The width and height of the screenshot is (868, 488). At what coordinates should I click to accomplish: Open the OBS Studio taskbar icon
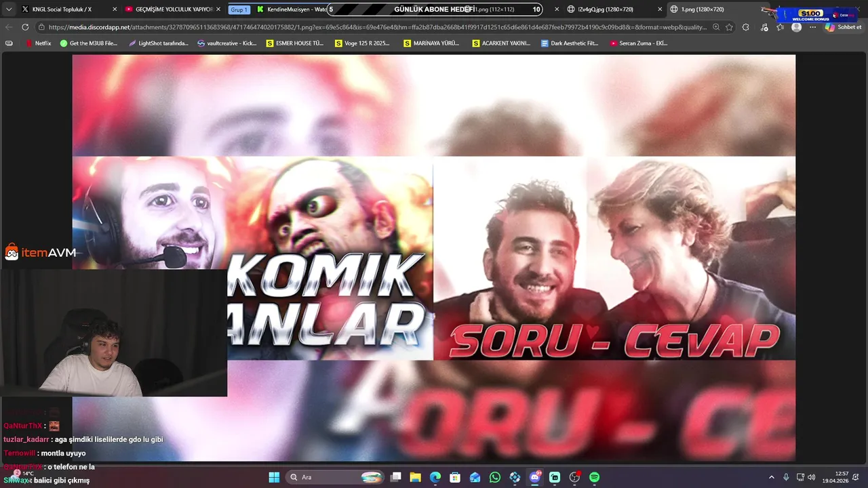(574, 477)
